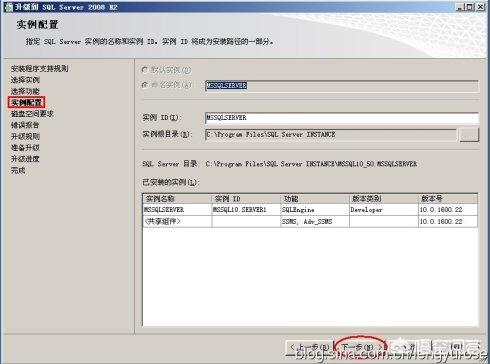Sort by the 版本号 column header
Image resolution: width=490 pixels, height=364 pixels.
click(x=448, y=199)
